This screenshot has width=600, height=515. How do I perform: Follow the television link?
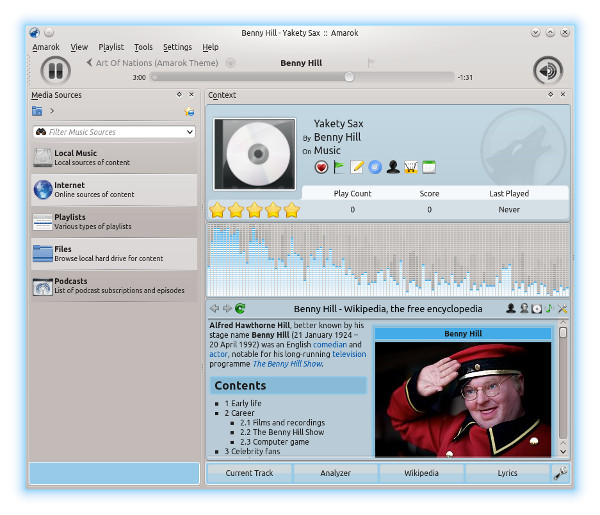[x=349, y=354]
